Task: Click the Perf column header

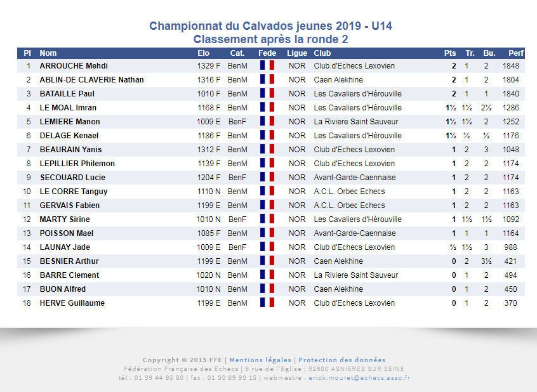Action: click(515, 53)
